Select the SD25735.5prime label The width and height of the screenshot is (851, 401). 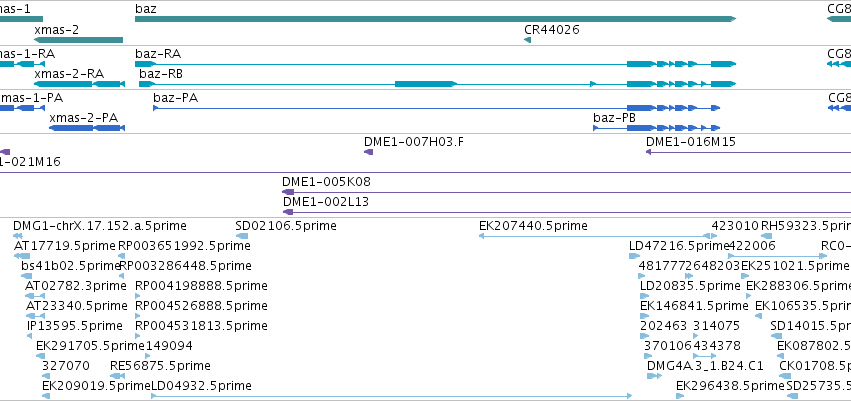[x=818, y=386]
